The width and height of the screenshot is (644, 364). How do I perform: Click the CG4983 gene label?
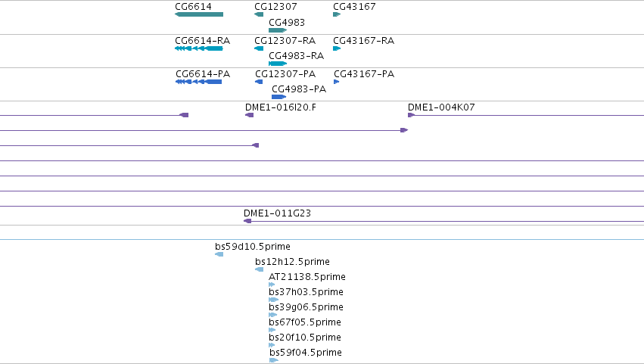click(x=287, y=23)
